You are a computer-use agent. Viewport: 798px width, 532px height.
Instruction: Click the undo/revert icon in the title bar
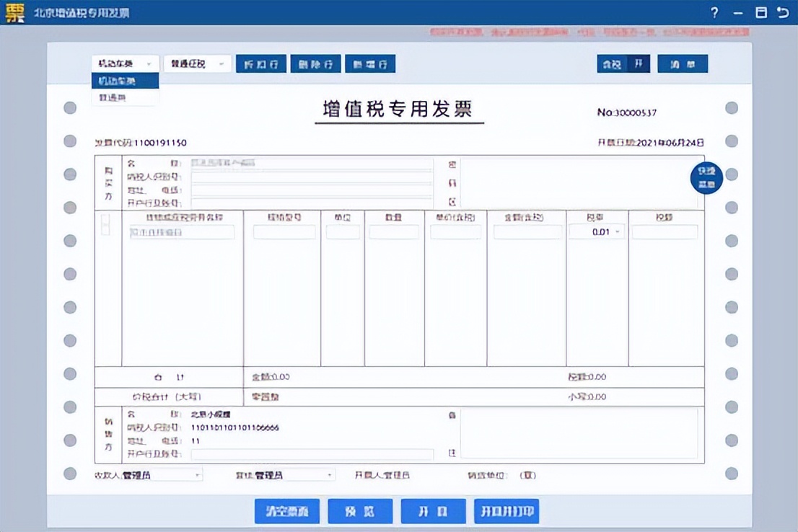784,12
